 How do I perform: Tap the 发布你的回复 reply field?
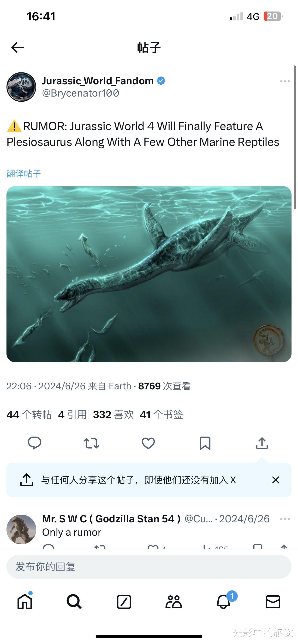(x=149, y=567)
